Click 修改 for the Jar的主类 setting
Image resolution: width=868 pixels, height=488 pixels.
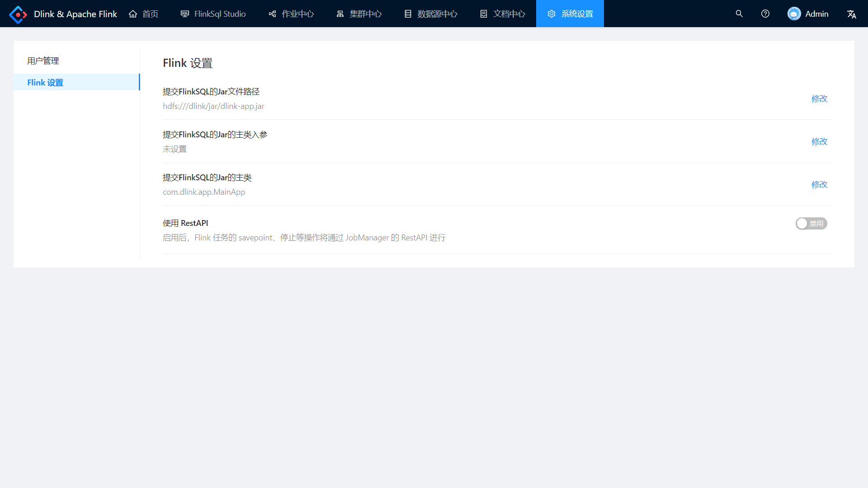[819, 184]
